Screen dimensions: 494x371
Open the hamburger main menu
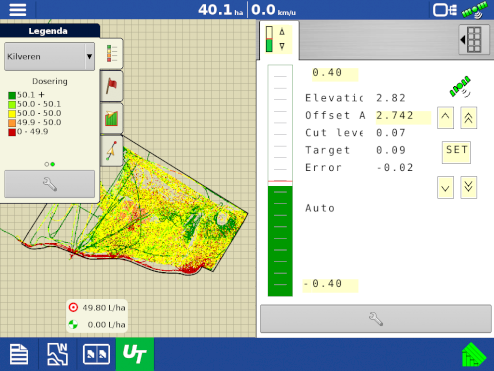17,9
